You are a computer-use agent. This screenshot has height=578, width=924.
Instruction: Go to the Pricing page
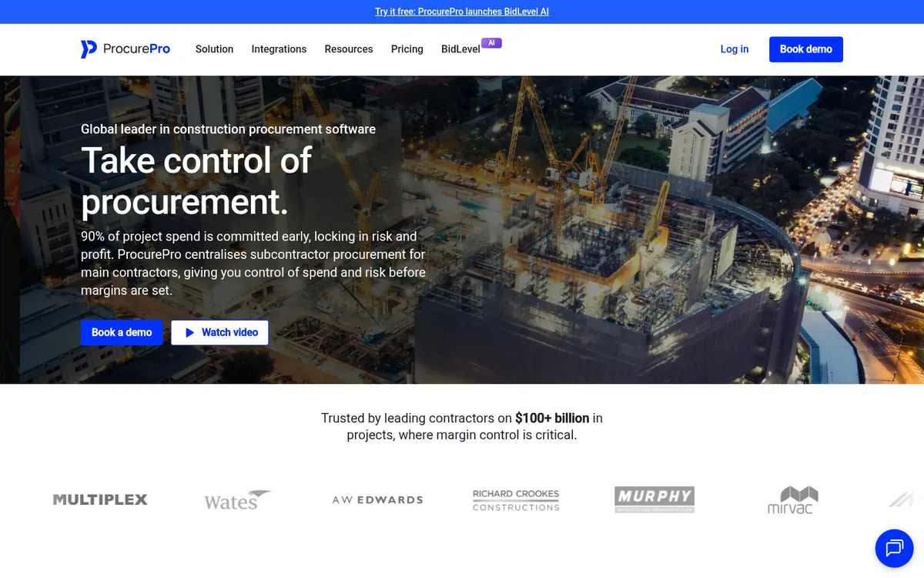coord(407,49)
